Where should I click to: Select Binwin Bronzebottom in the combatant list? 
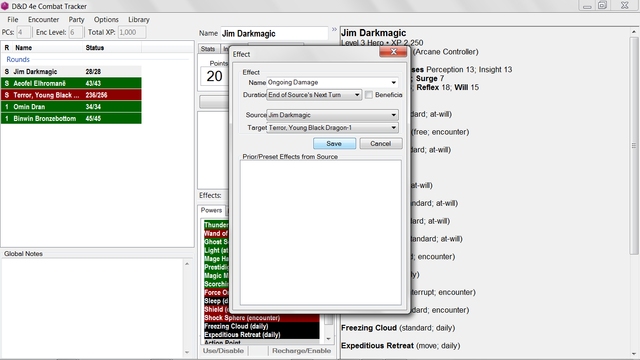click(71, 119)
